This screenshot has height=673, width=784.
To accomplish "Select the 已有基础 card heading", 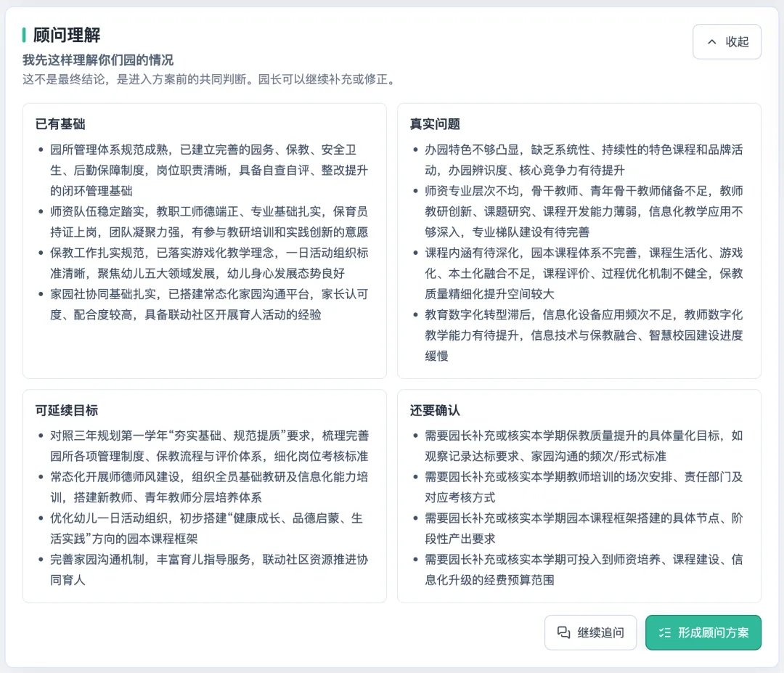I will click(x=60, y=124).
